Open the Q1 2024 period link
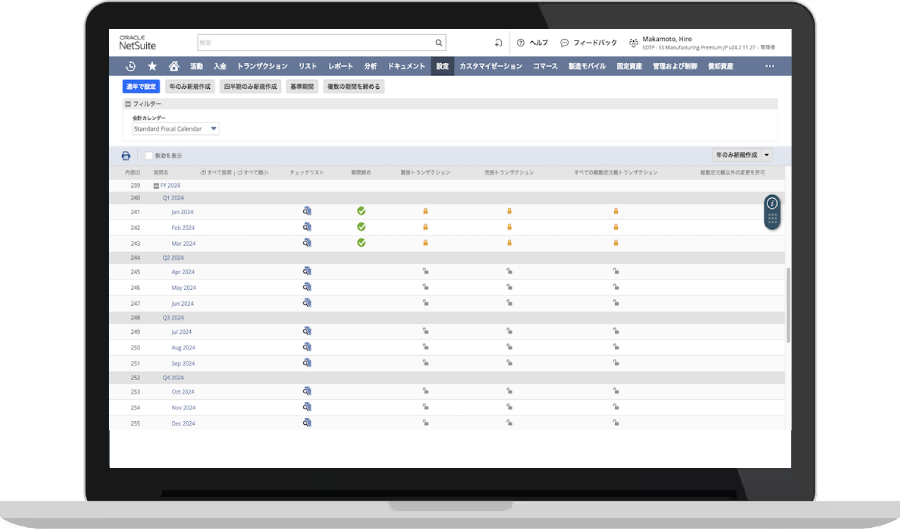 click(173, 198)
